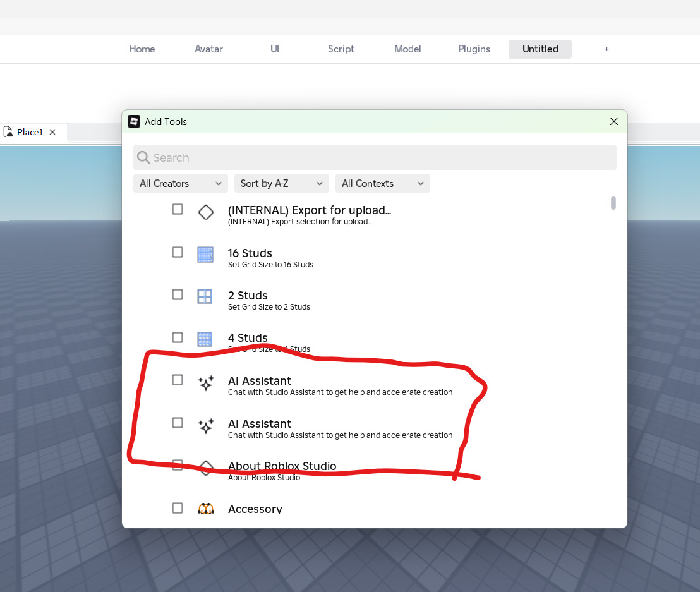The height and width of the screenshot is (592, 700).
Task: Switch to the Plugins tab
Action: point(474,49)
